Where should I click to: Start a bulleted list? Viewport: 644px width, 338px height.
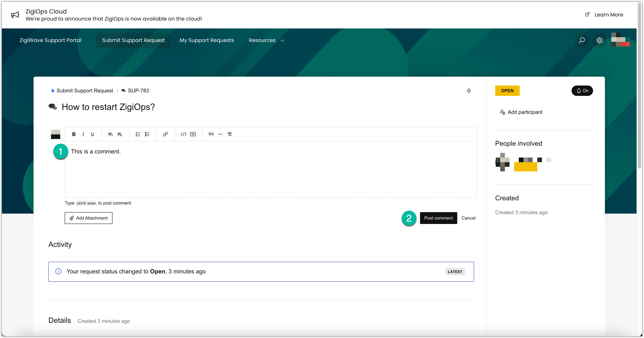147,134
